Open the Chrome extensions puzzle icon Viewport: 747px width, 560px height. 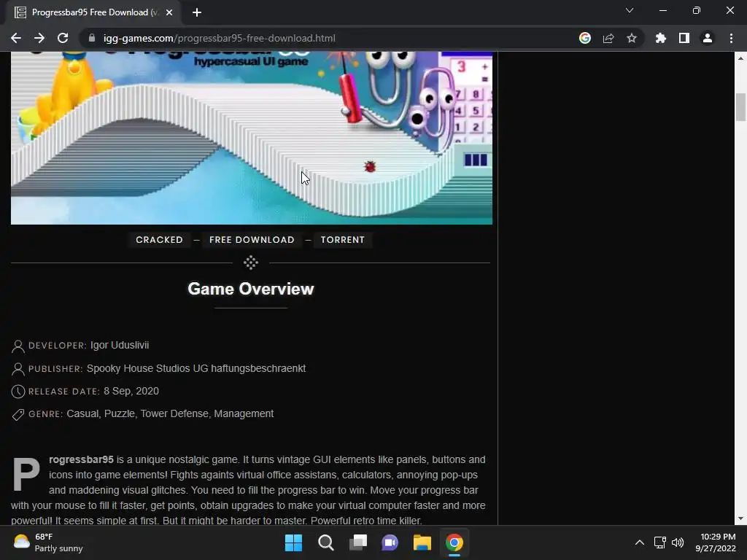pyautogui.click(x=660, y=38)
